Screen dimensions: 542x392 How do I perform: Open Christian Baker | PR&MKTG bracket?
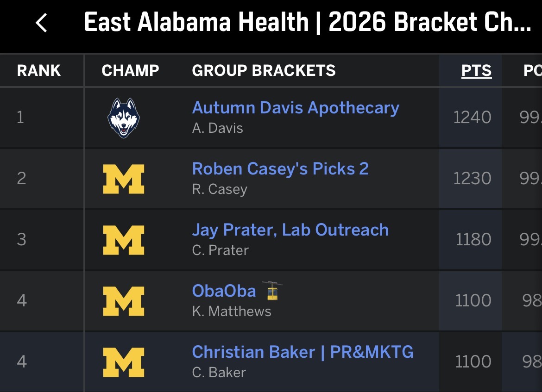(x=303, y=352)
